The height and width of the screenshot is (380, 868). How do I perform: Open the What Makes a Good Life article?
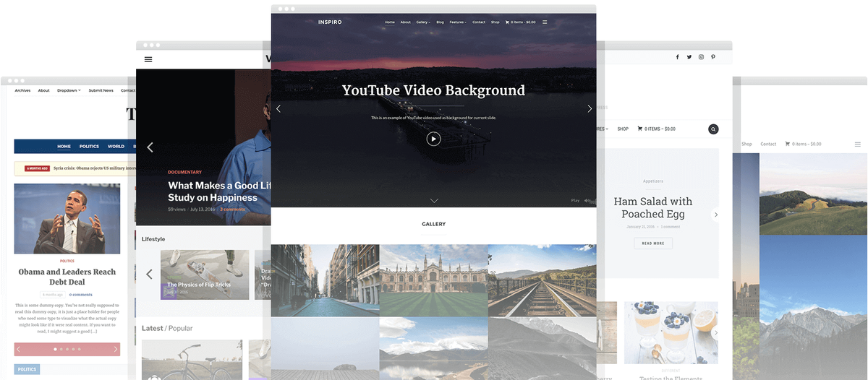click(219, 191)
